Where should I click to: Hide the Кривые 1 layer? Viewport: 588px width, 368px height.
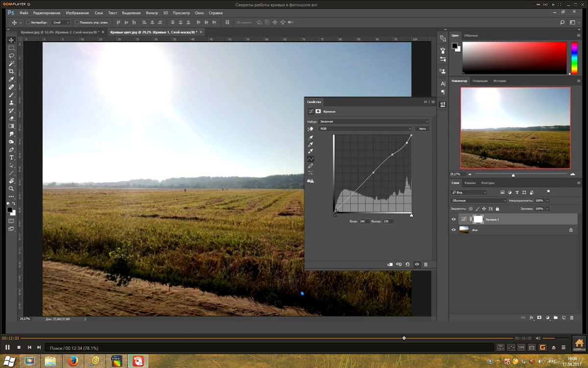(454, 219)
